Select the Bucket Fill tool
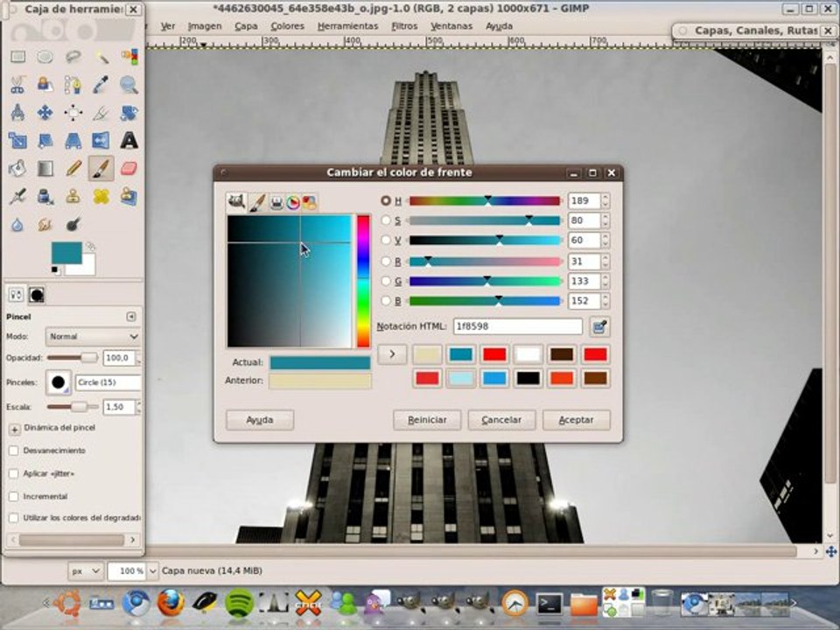The width and height of the screenshot is (840, 630). (17, 168)
